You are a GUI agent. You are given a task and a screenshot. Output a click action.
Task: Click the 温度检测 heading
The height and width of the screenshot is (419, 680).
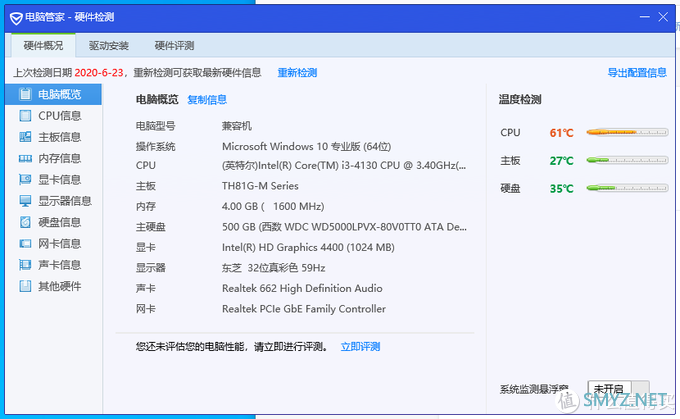click(520, 100)
